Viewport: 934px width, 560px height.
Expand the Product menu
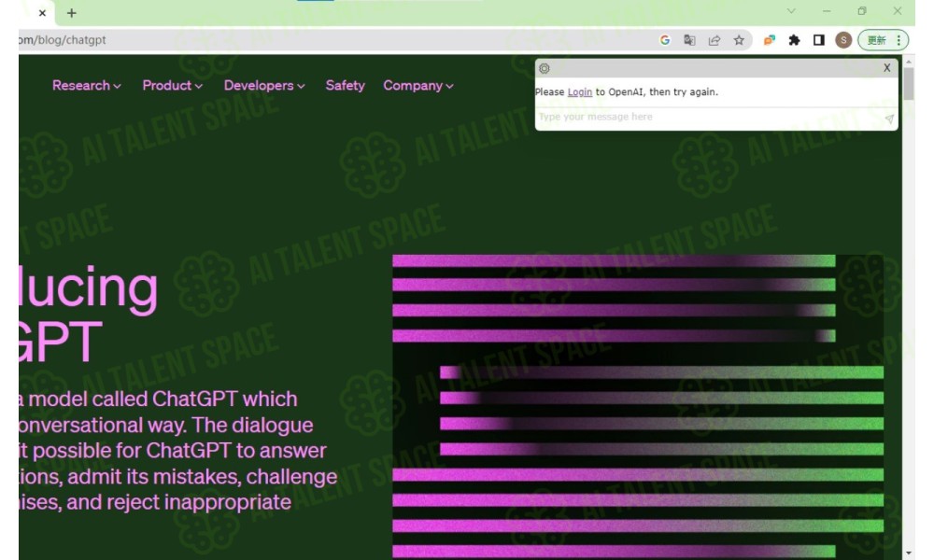[172, 86]
